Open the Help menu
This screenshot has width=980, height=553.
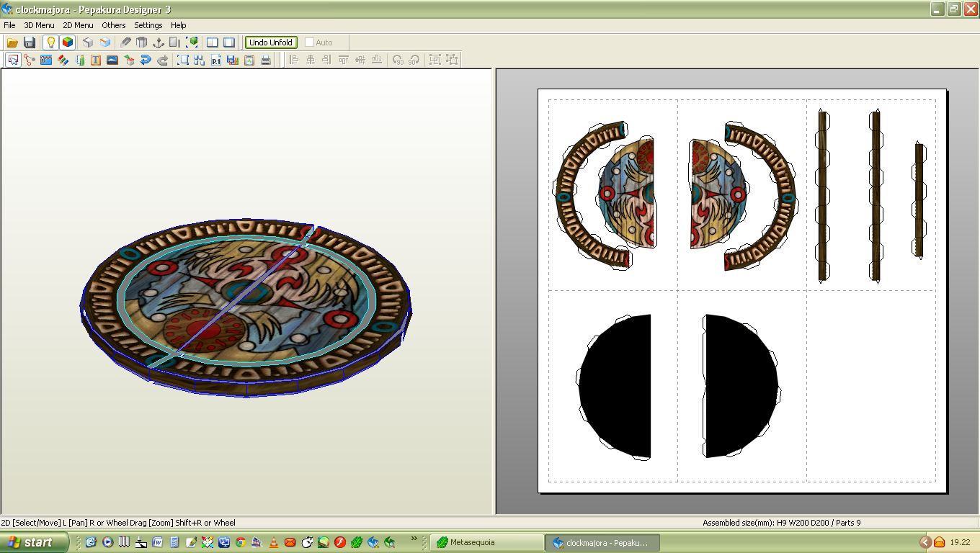tap(179, 25)
